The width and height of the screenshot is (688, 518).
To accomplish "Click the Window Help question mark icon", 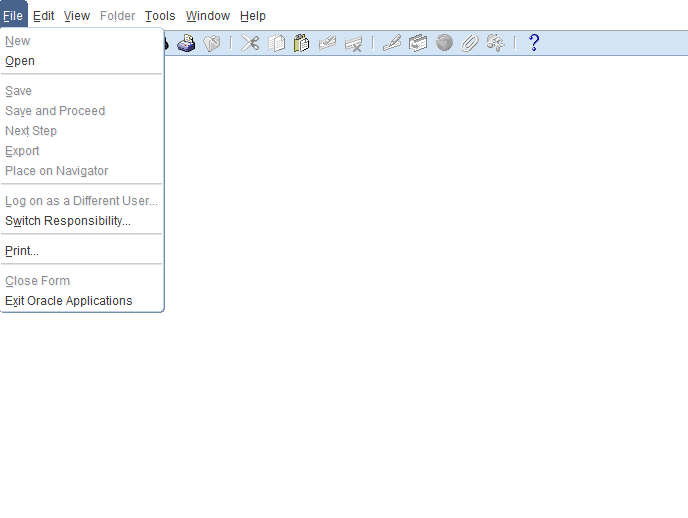I will (534, 43).
